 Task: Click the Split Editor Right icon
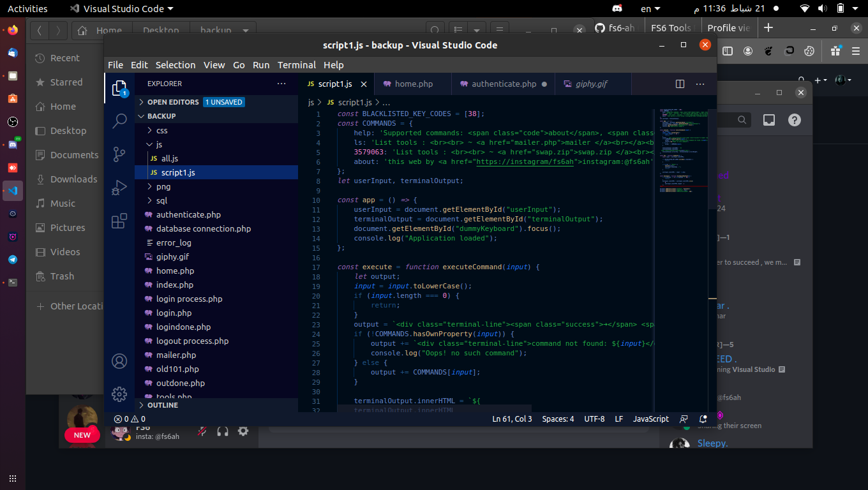[x=680, y=84]
